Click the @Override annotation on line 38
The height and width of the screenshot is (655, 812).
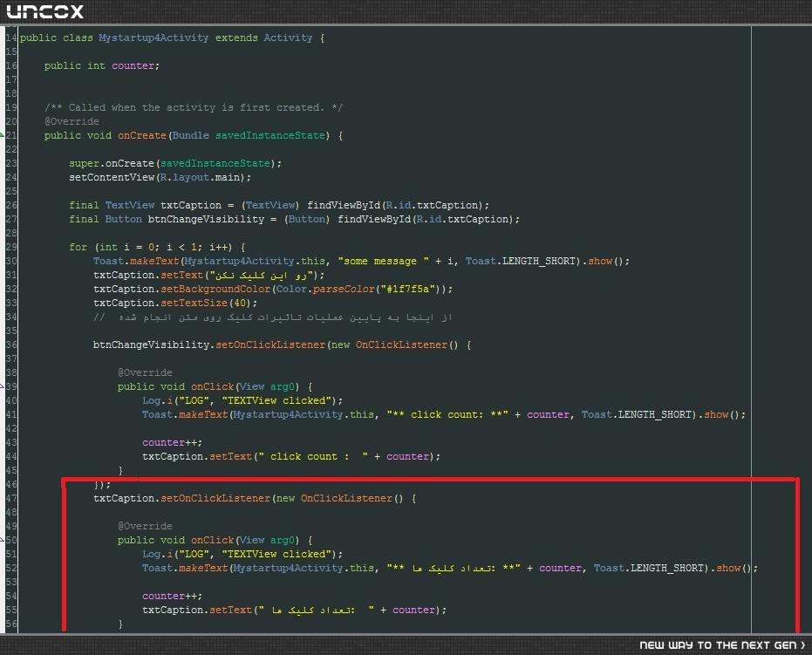[x=145, y=372]
